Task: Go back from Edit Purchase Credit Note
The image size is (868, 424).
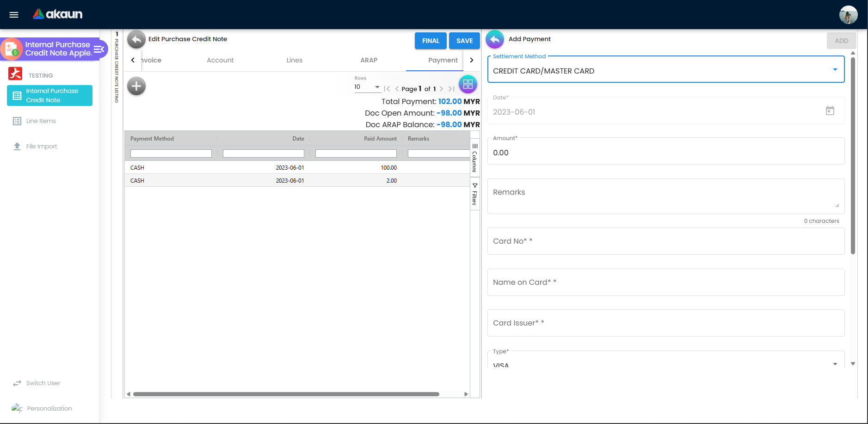Action: [136, 40]
